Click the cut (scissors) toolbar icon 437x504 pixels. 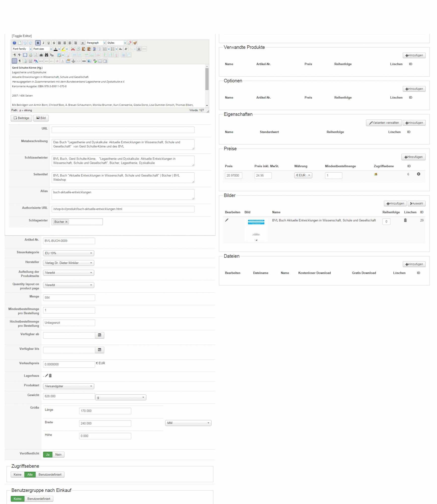73,49
